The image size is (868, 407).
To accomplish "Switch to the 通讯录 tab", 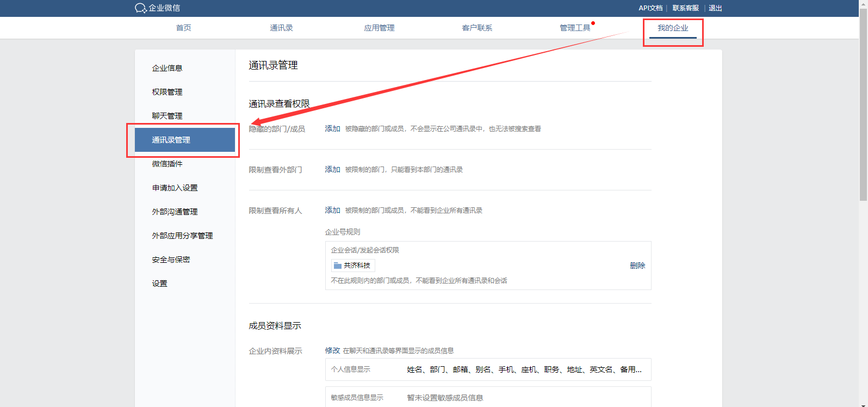I will tap(281, 28).
